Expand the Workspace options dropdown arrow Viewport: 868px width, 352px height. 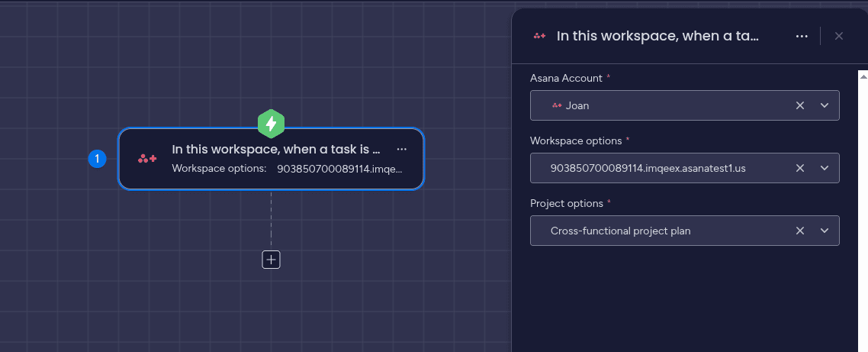click(x=825, y=168)
